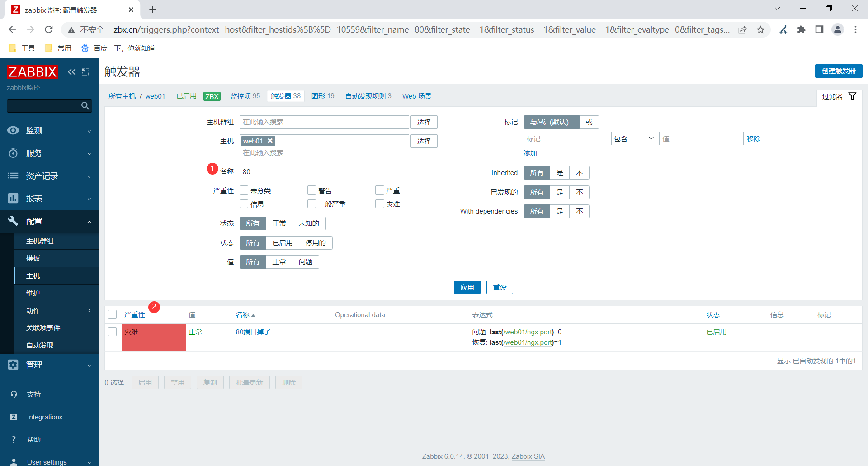Click the 管理 gear icon
Image resolution: width=868 pixels, height=466 pixels.
(x=13, y=365)
